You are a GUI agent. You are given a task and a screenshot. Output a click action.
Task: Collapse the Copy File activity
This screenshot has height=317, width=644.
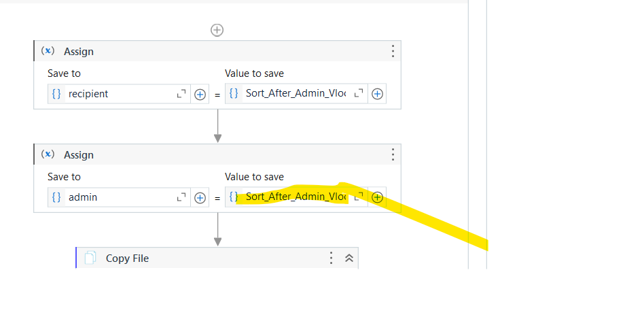tap(349, 258)
